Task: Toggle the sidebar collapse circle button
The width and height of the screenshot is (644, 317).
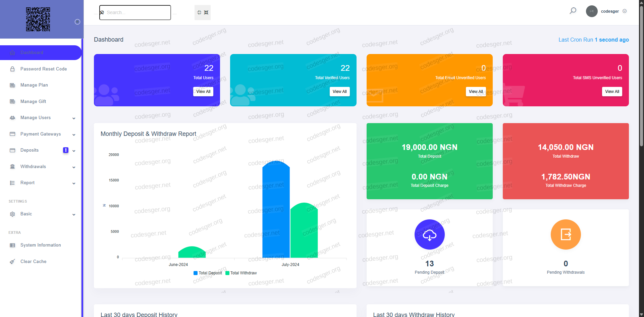Action: tap(77, 22)
